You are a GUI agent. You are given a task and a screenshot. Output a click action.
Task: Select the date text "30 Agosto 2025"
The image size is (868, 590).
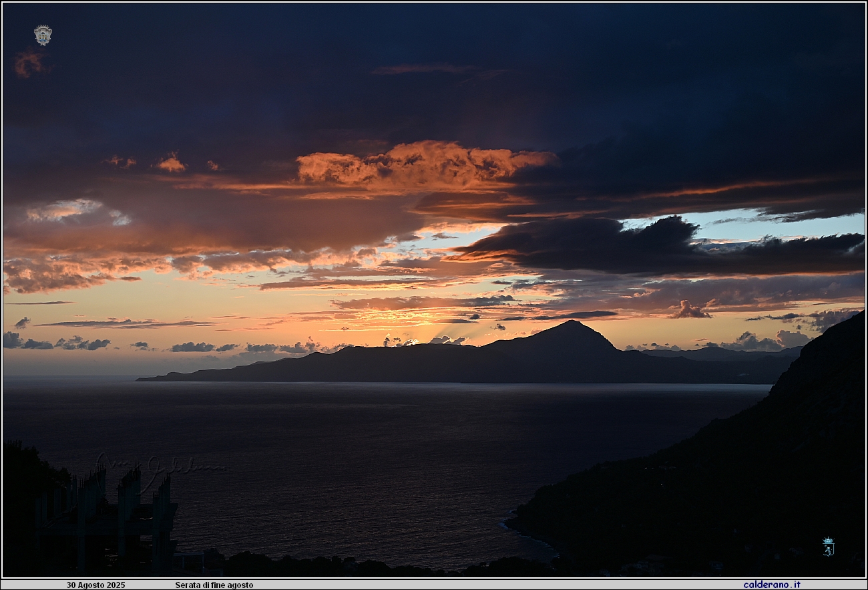pos(95,585)
